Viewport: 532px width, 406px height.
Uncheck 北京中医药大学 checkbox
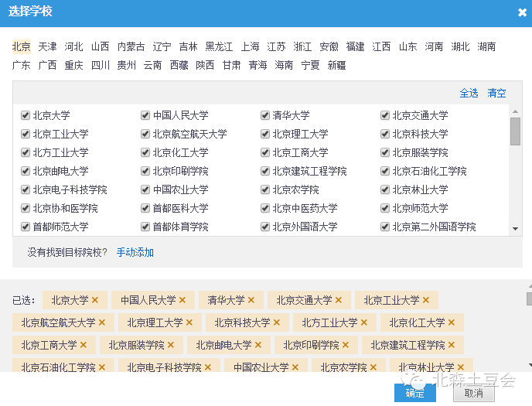tap(265, 208)
